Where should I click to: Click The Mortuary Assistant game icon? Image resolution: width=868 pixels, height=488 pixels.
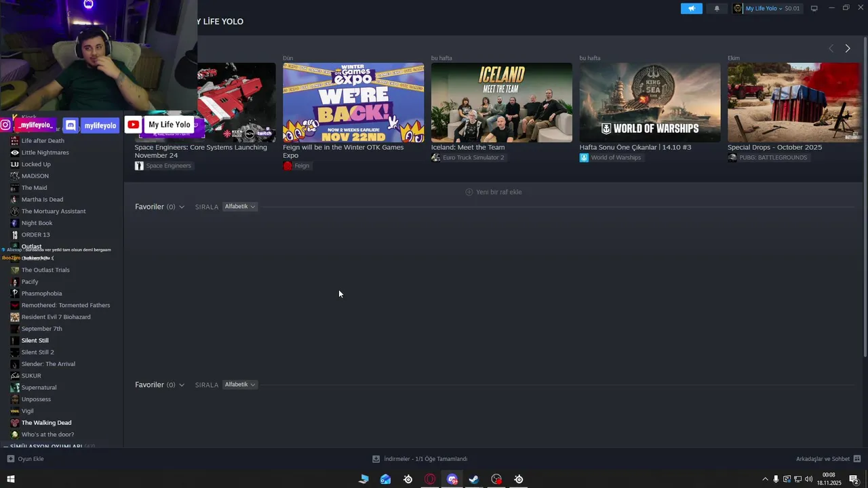coord(15,211)
